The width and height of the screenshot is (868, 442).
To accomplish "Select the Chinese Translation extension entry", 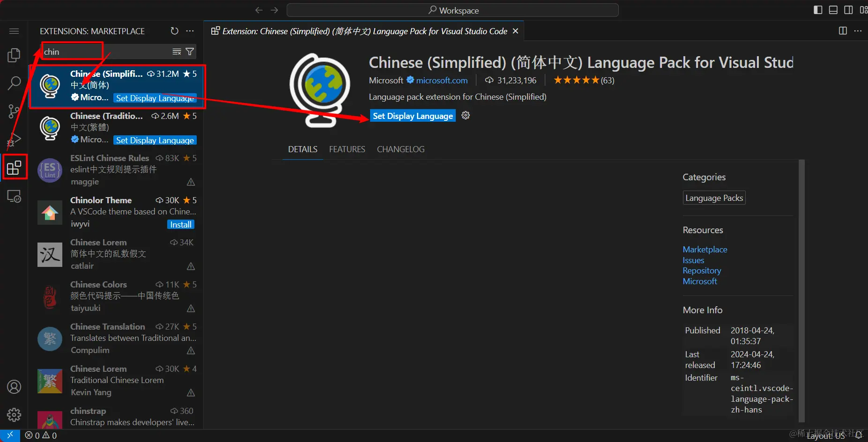I will [116, 339].
